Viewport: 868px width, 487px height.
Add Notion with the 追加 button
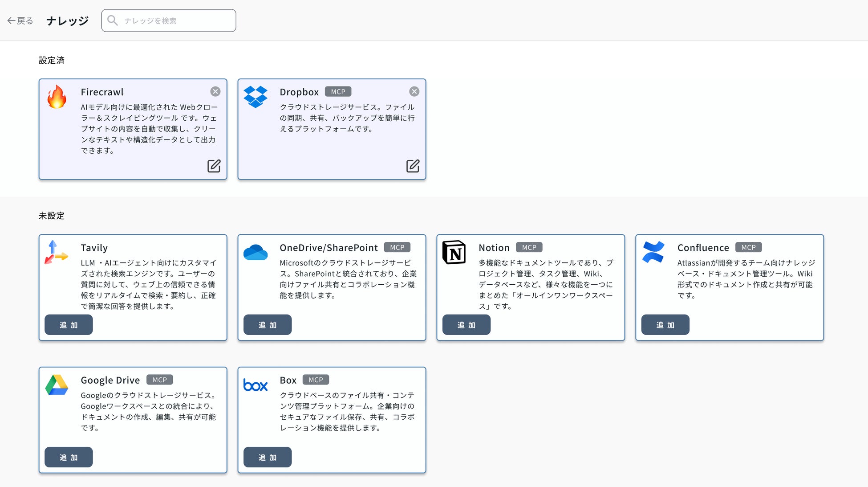point(466,325)
